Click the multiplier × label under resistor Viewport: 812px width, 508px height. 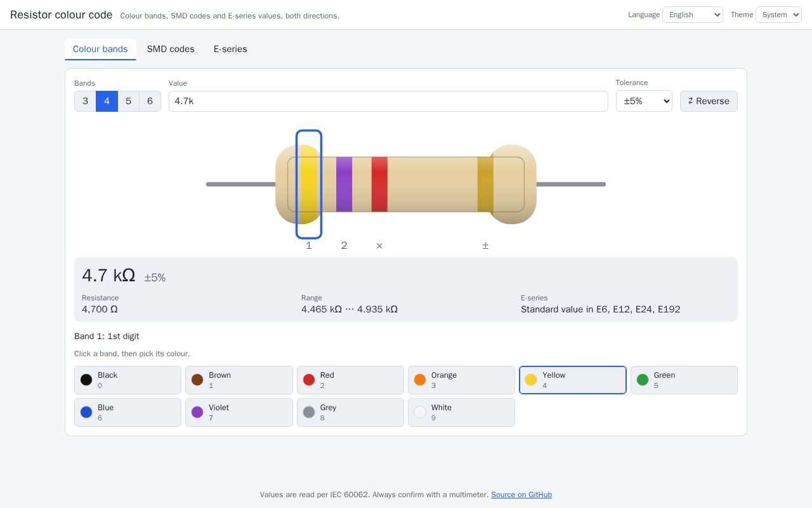[379, 246]
